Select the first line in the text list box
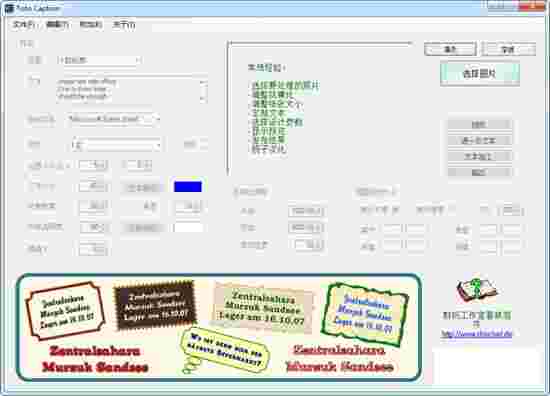The width and height of the screenshot is (550, 396). (x=87, y=82)
